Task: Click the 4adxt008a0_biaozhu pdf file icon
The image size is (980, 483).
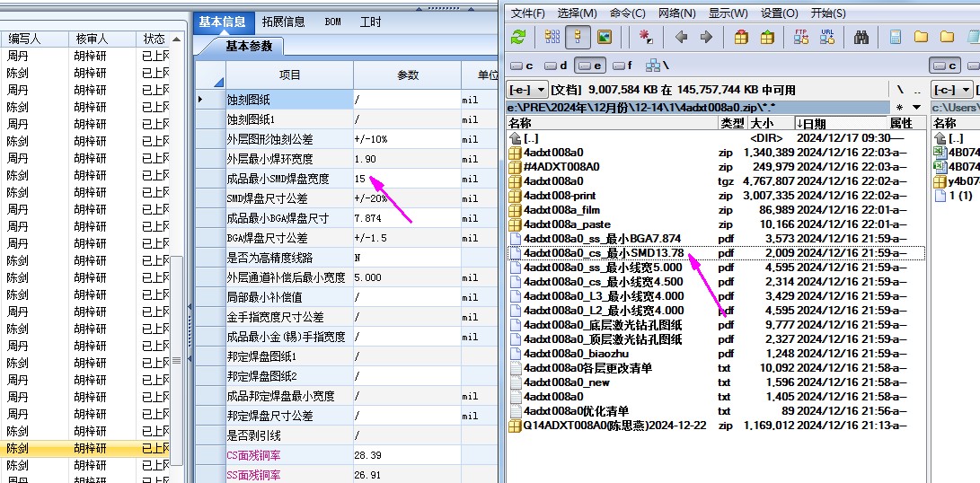Action: click(x=515, y=354)
